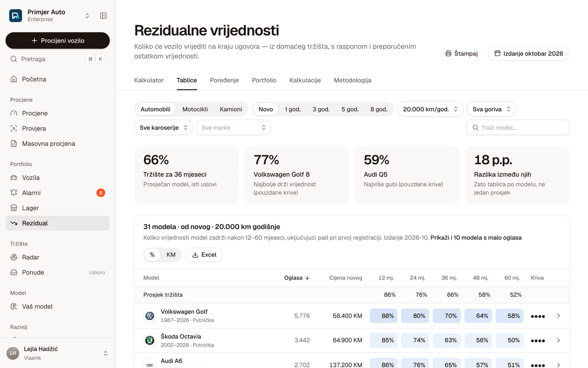Open the 20.000 km/god. mileage dropdown
This screenshot has width=588, height=368.
pyautogui.click(x=430, y=109)
